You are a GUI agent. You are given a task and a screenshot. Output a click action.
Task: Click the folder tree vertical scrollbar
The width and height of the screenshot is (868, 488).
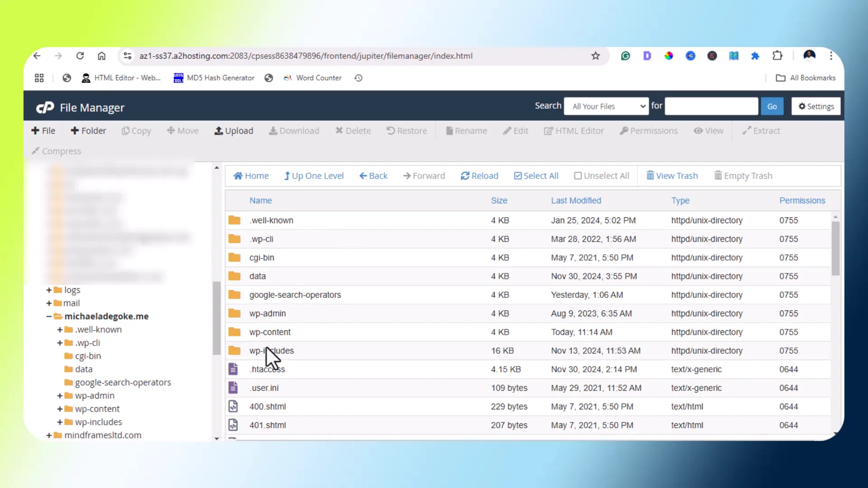tap(217, 318)
